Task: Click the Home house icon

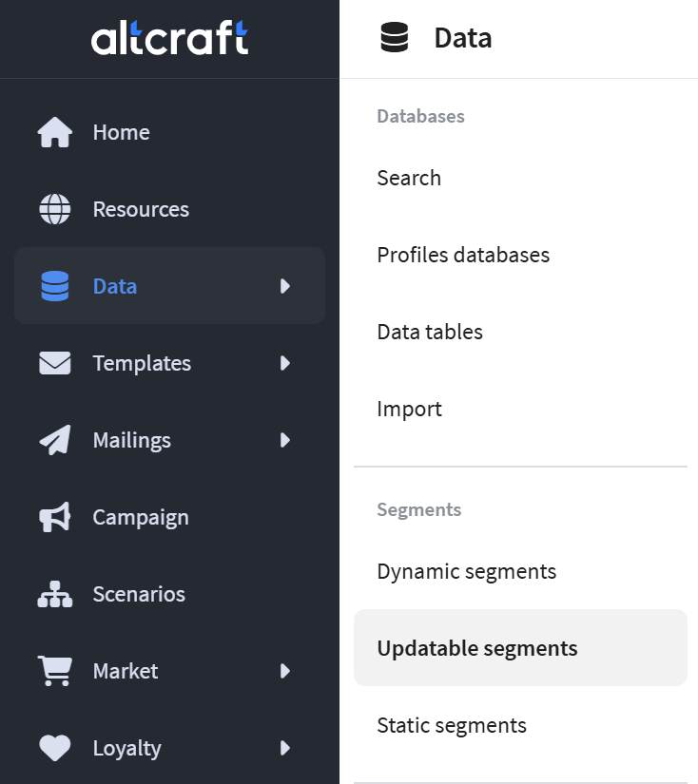Action: 54,132
